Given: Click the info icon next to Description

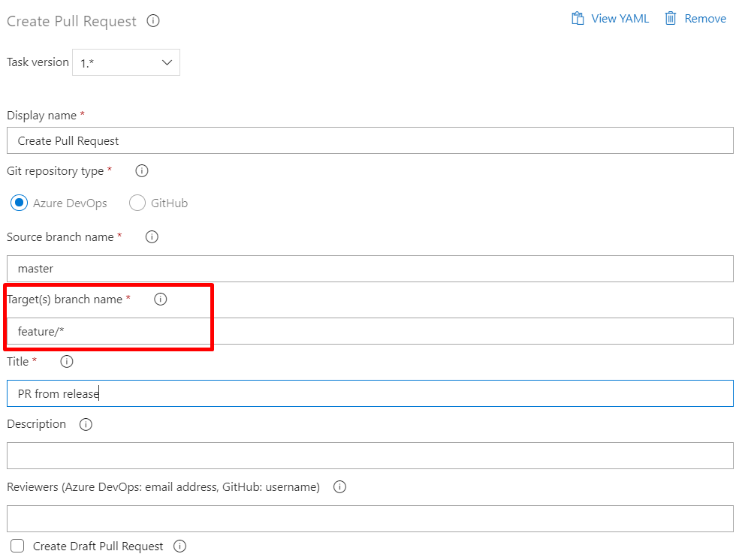Looking at the screenshot, I should [86, 425].
